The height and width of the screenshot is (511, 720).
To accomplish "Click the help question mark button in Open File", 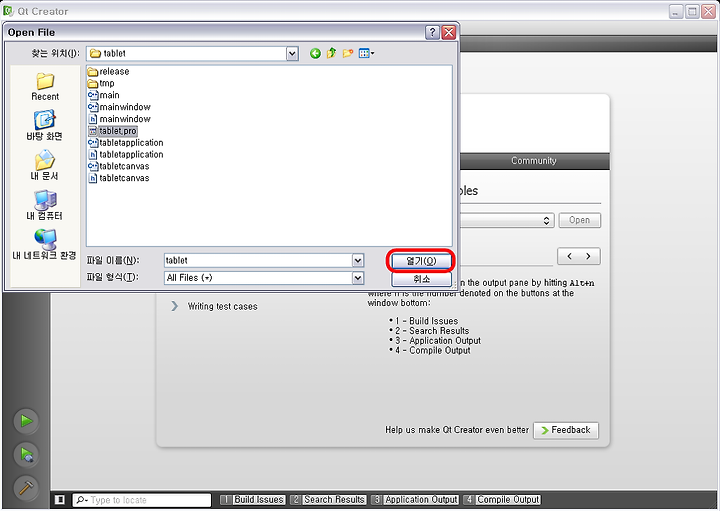I will 432,32.
